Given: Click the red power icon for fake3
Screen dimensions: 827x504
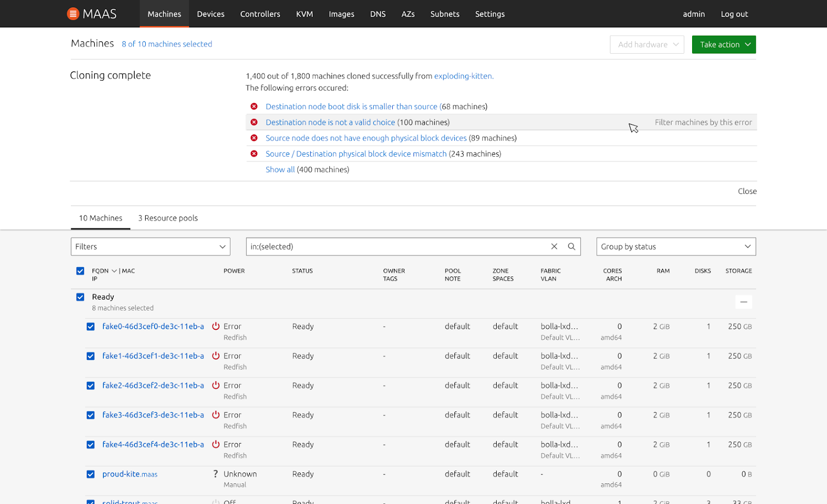Looking at the screenshot, I should tap(216, 415).
